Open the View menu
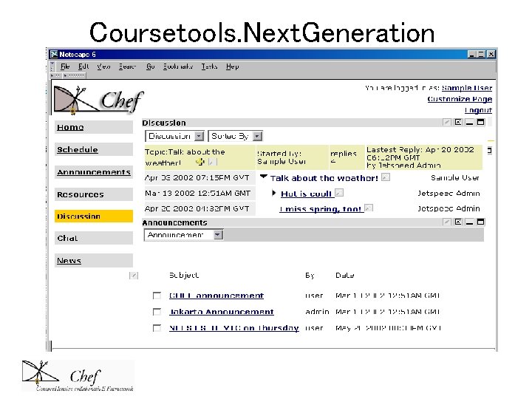Screen dimensions: 532x399 click(x=104, y=66)
